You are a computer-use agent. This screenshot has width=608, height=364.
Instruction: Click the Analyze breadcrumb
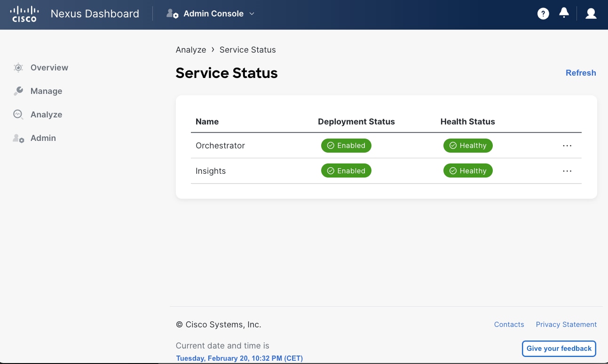[191, 50]
